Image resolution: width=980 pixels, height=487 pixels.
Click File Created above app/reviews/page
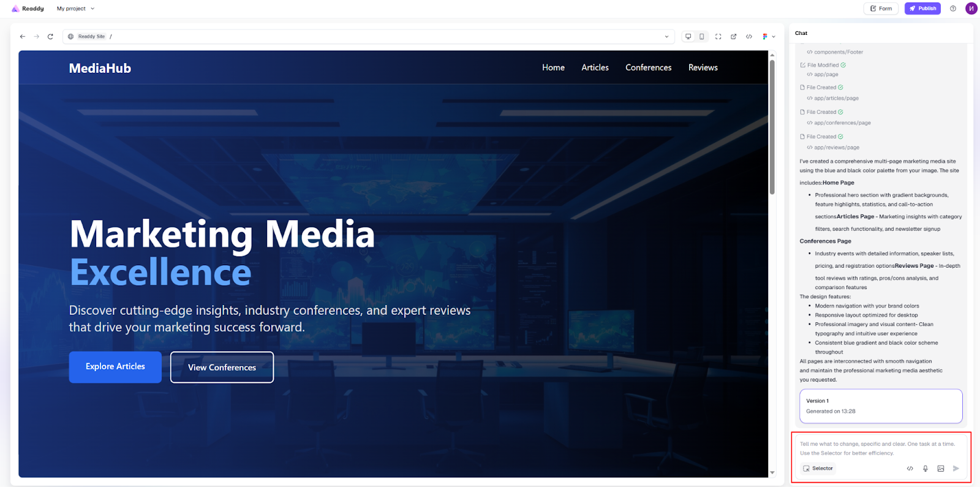pyautogui.click(x=822, y=137)
